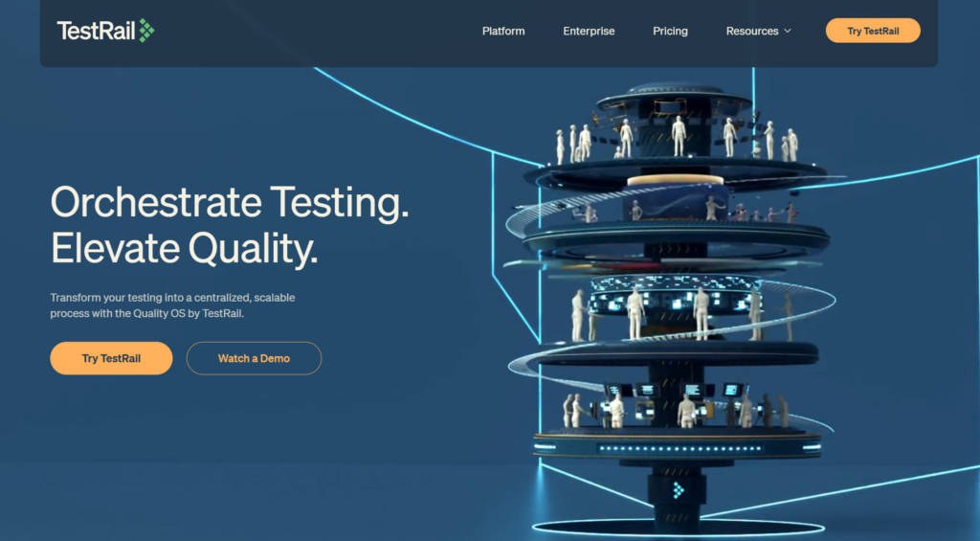Click the green TestRail diamond logo icon
Screen dimensions: 980x541
[145, 31]
